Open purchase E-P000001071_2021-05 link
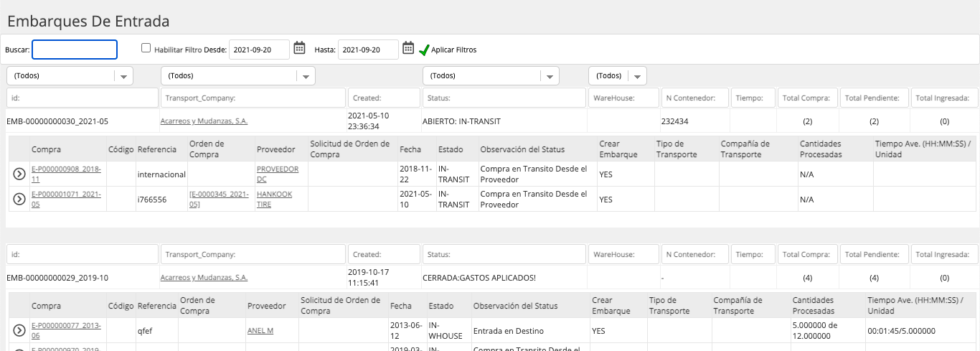The width and height of the screenshot is (980, 351). coord(67,199)
